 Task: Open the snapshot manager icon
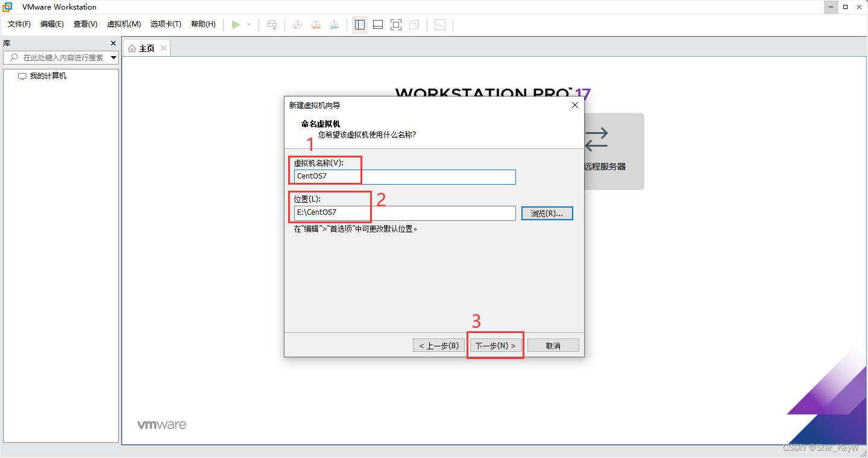333,25
